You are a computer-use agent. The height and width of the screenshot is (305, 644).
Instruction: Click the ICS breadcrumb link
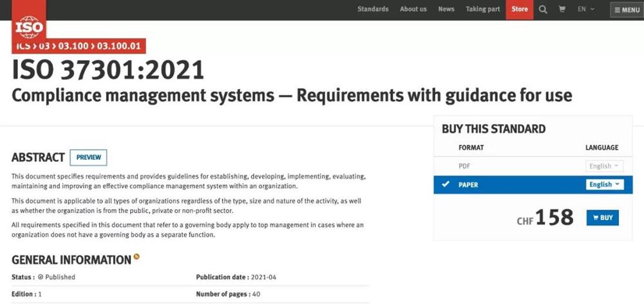coord(23,46)
